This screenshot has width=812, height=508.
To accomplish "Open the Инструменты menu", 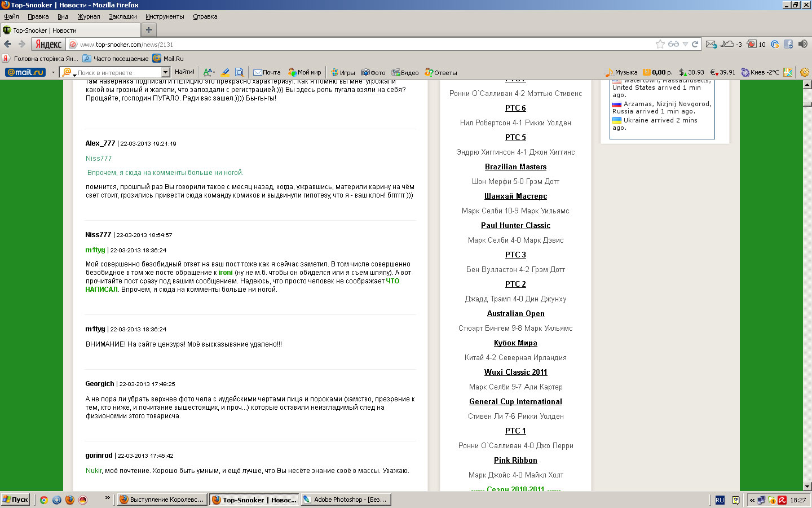I will tap(165, 16).
